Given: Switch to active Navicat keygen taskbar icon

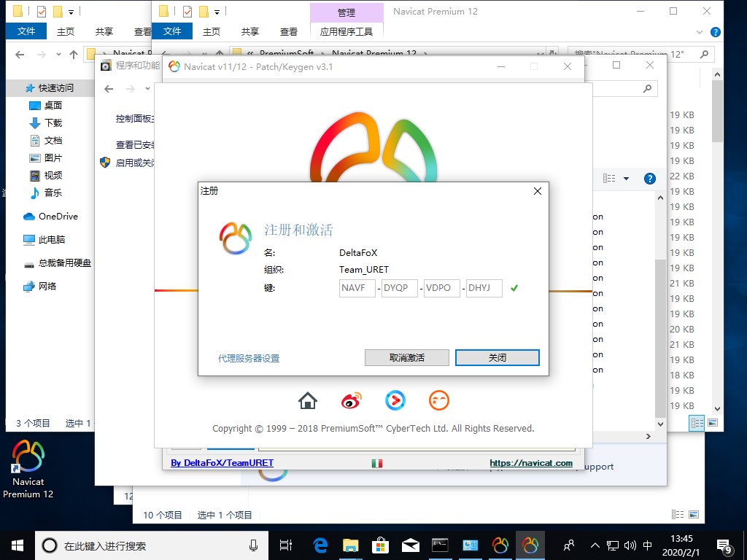Looking at the screenshot, I should 530,545.
